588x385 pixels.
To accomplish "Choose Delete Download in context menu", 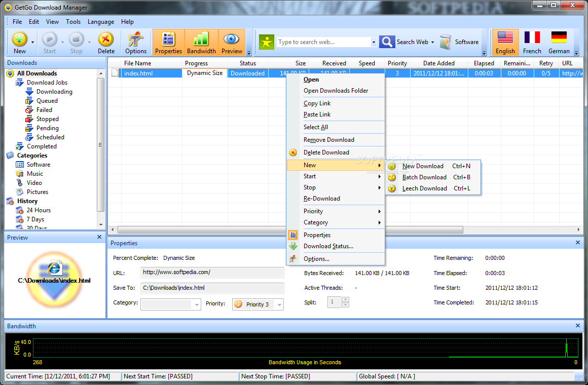I will [335, 152].
